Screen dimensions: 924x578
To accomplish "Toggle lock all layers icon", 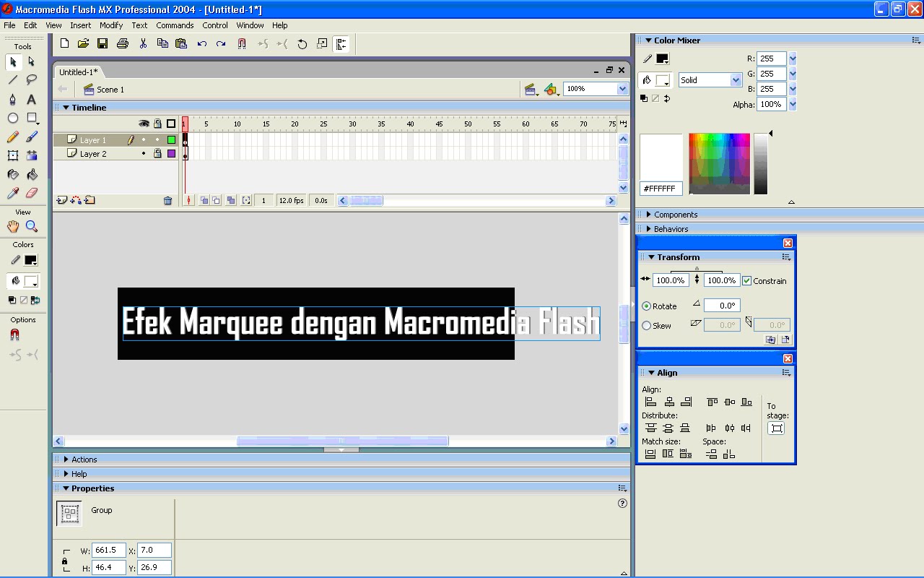I will [157, 124].
